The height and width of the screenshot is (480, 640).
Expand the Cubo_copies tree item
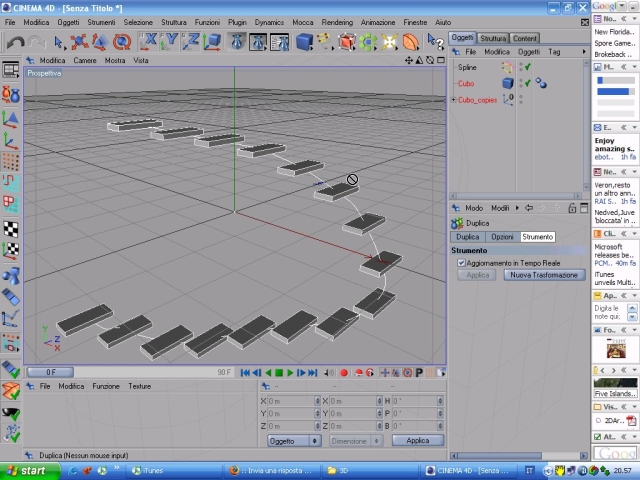point(453,100)
